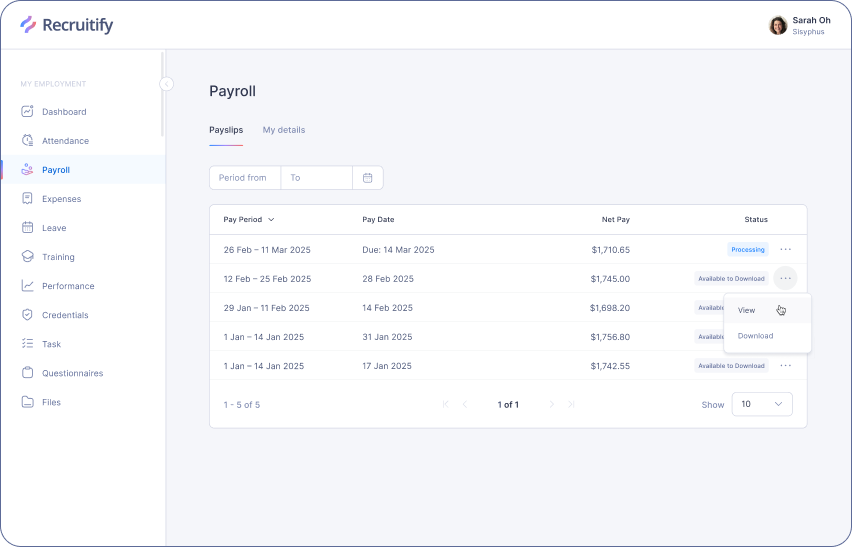
Task: Select the 26 Feb – 11 Mar 2025 period
Action: 267,250
